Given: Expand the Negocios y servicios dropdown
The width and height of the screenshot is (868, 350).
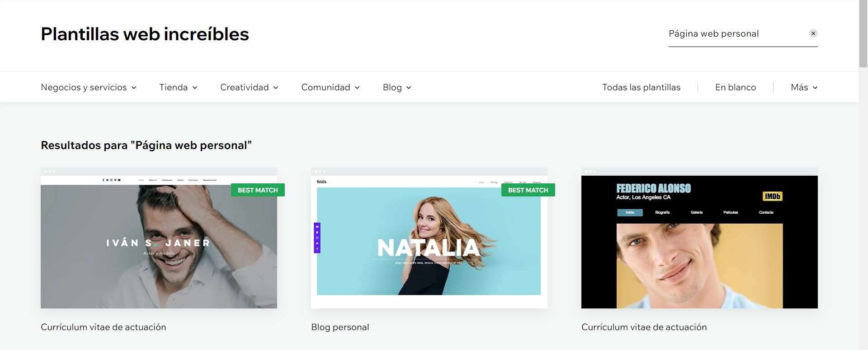Looking at the screenshot, I should [89, 87].
